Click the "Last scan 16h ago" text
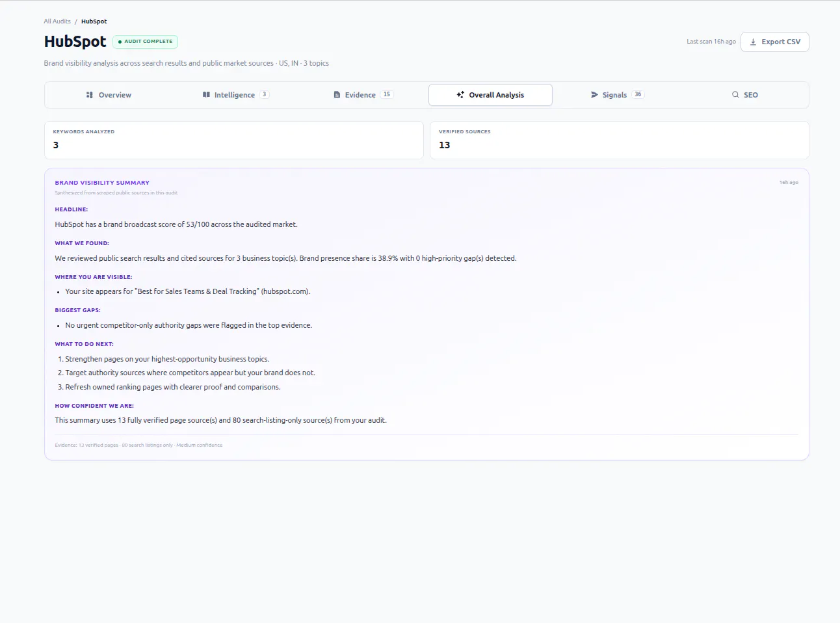This screenshot has height=623, width=840. [711, 42]
